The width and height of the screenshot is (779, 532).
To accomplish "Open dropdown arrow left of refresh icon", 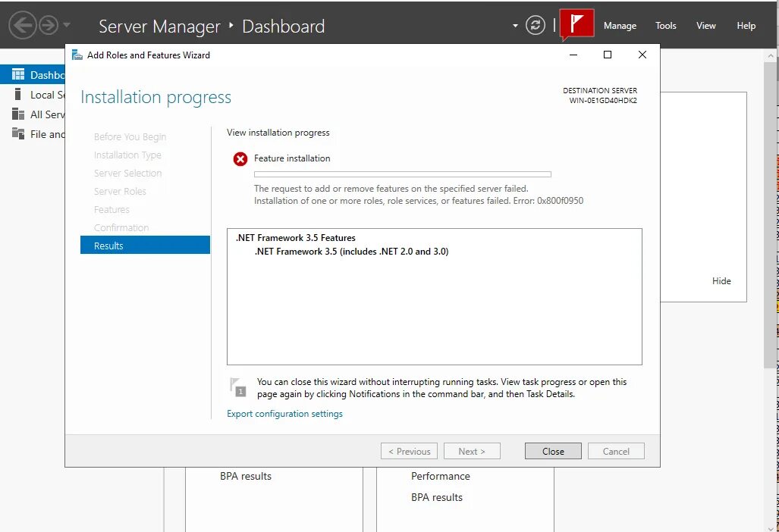I will tap(515, 26).
